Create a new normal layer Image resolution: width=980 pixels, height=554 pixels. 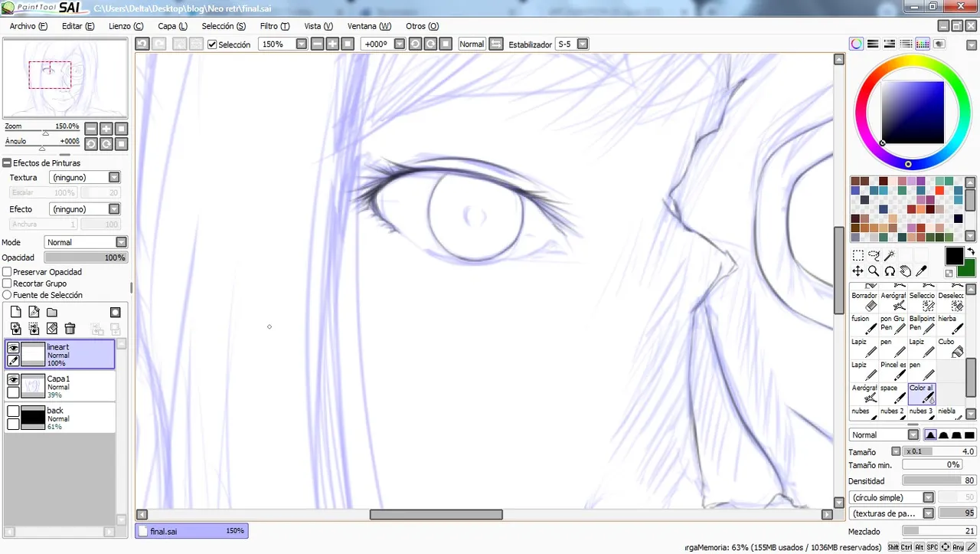pyautogui.click(x=15, y=312)
